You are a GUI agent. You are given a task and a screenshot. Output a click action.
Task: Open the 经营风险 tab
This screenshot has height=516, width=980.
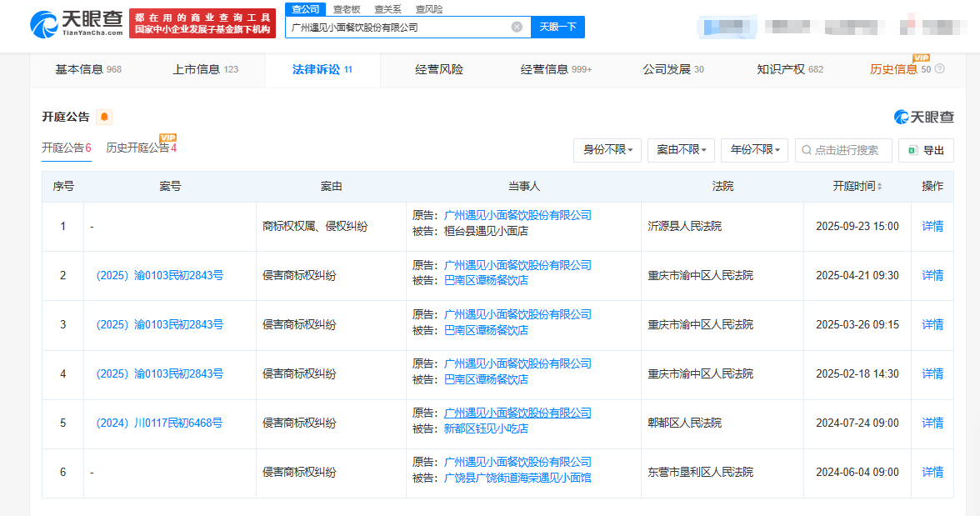[438, 69]
